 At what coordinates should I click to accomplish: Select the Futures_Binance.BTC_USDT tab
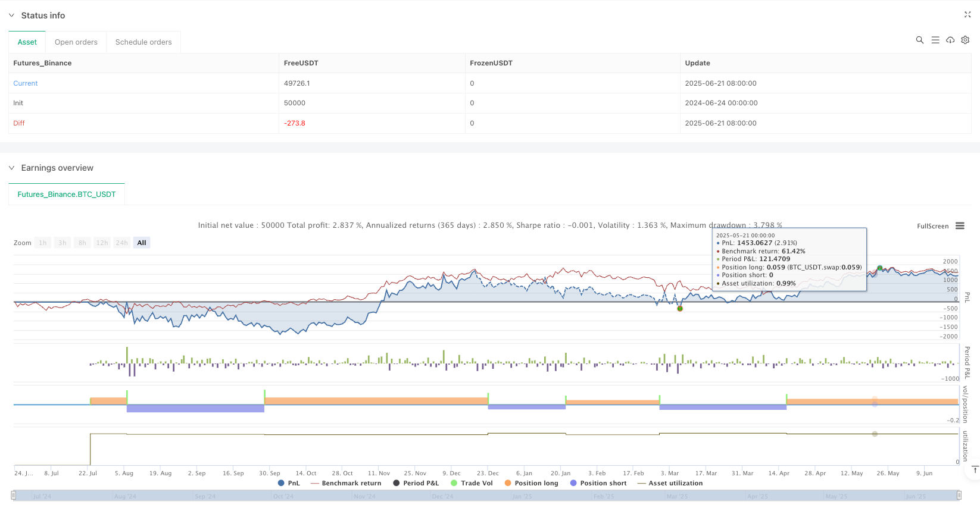click(x=67, y=195)
